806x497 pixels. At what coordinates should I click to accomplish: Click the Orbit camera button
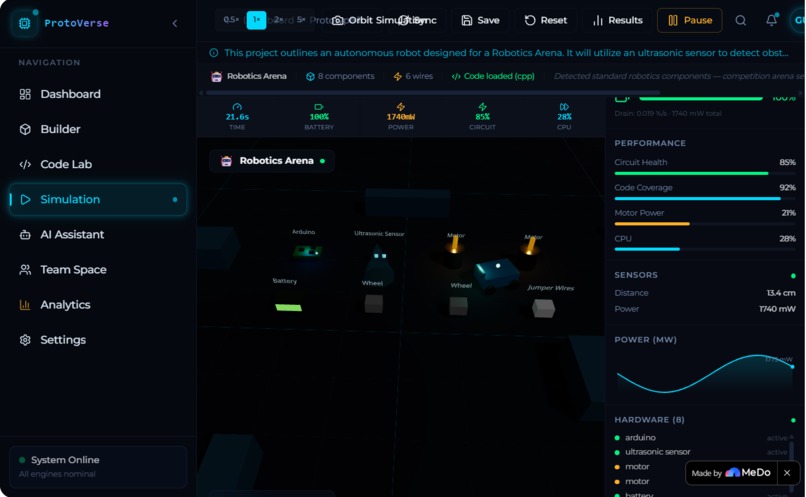tap(354, 20)
